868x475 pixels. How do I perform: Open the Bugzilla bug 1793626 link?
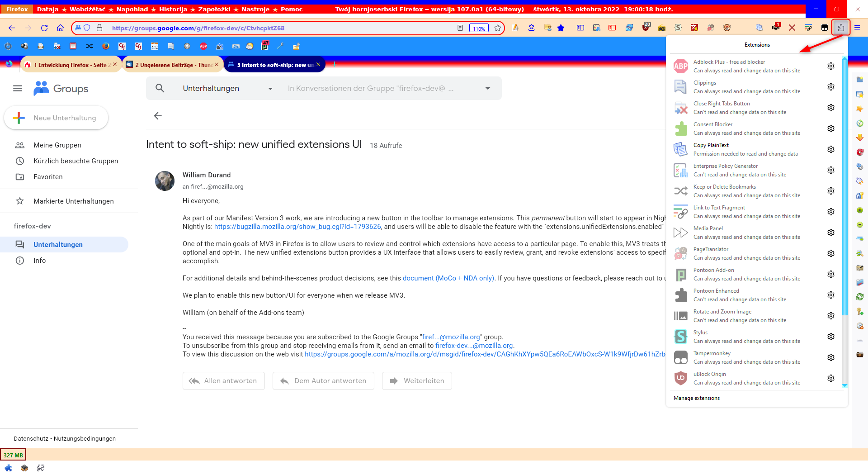click(297, 227)
